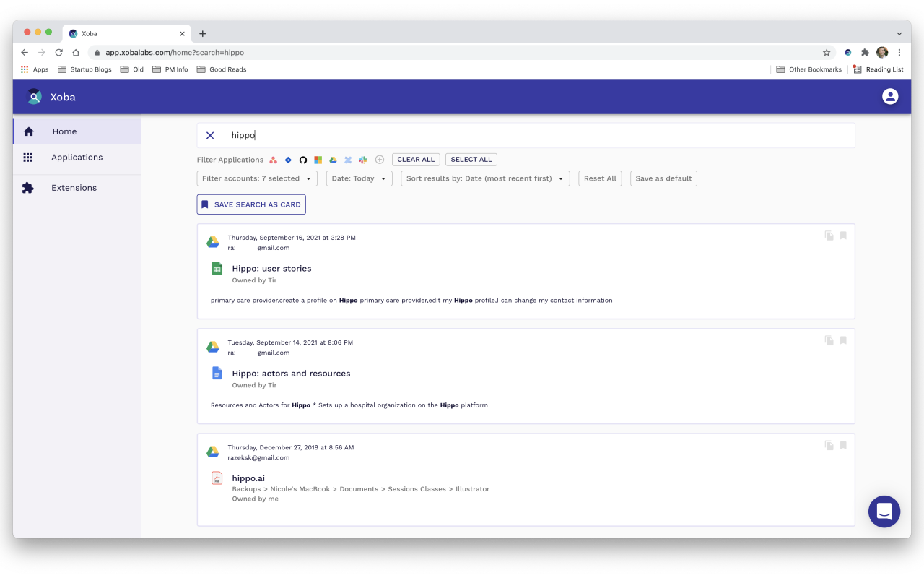Open Extensions in the sidebar
Image resolution: width=924 pixels, height=578 pixels.
pyautogui.click(x=74, y=188)
